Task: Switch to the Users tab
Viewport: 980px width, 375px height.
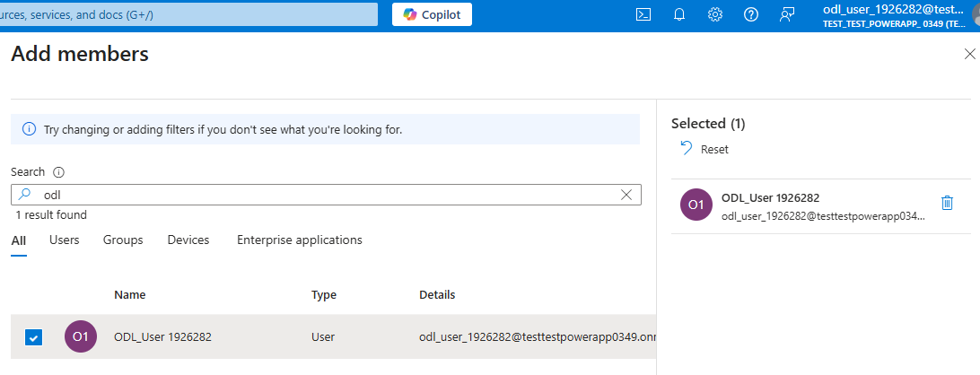Action: click(x=64, y=240)
